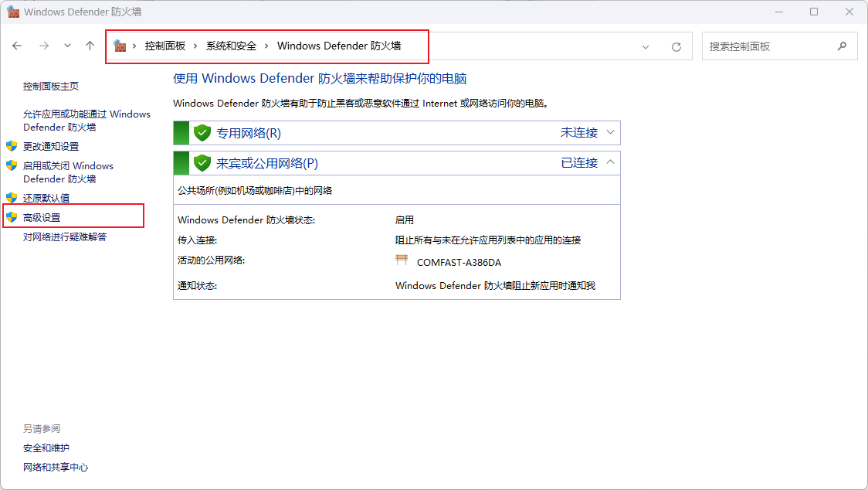
Task: Click 通知状态: label
Action: [x=197, y=286]
